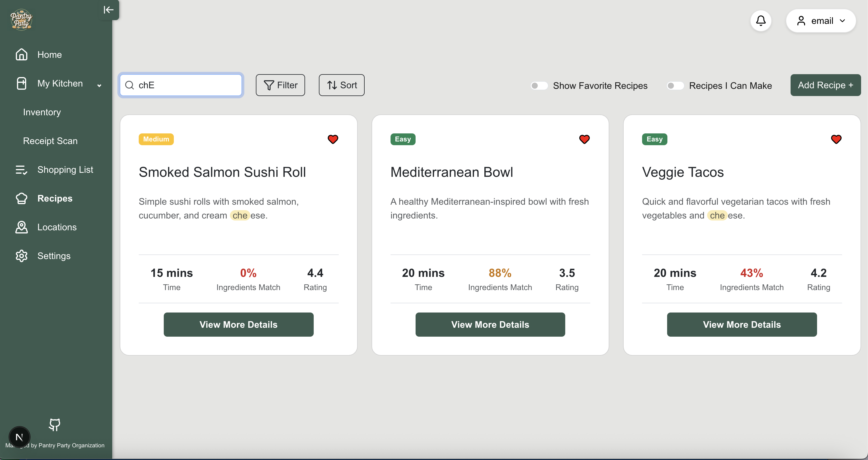Open the Sort options
This screenshot has width=868, height=460.
(x=342, y=85)
